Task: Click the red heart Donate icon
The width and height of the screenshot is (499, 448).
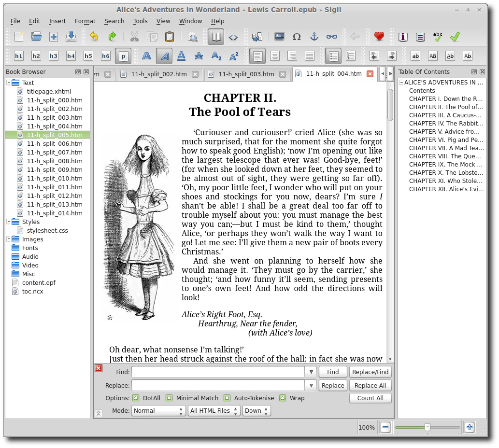Action: (x=379, y=37)
